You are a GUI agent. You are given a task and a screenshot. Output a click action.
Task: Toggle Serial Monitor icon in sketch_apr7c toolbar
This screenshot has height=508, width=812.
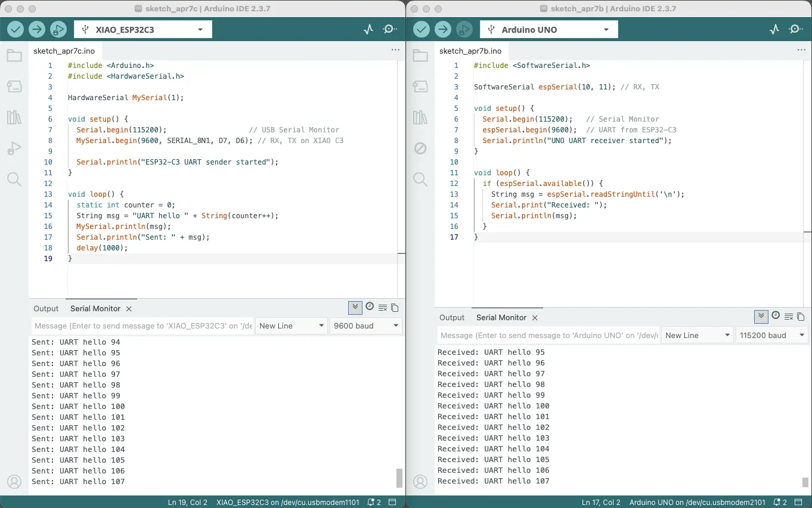390,29
